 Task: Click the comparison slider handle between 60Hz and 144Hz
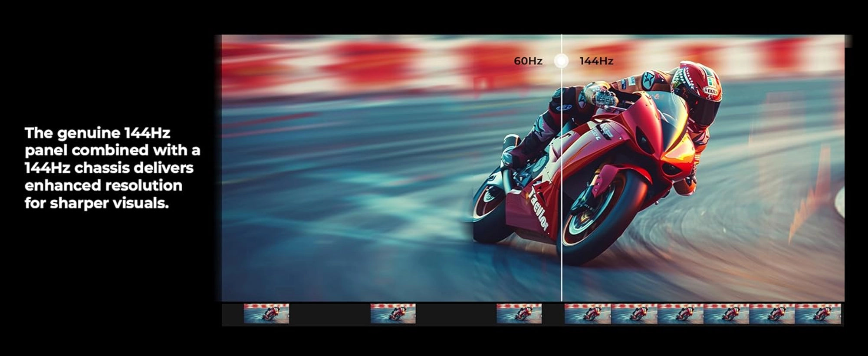561,61
